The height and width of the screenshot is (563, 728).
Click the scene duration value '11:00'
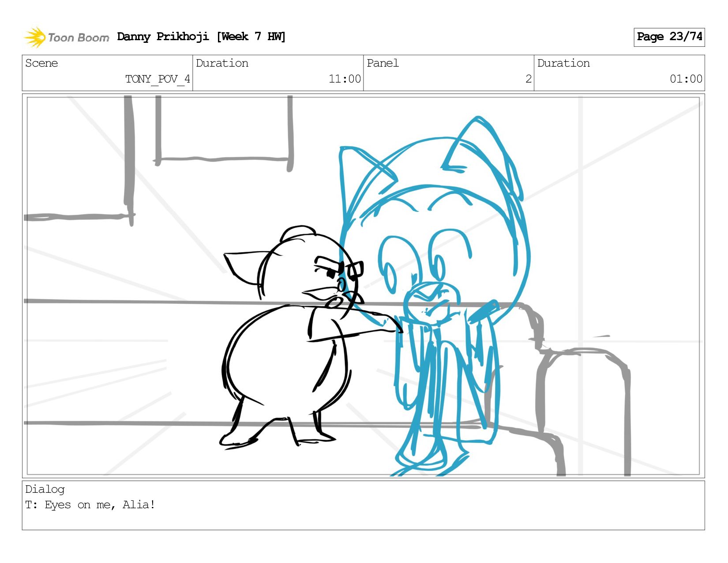point(345,79)
